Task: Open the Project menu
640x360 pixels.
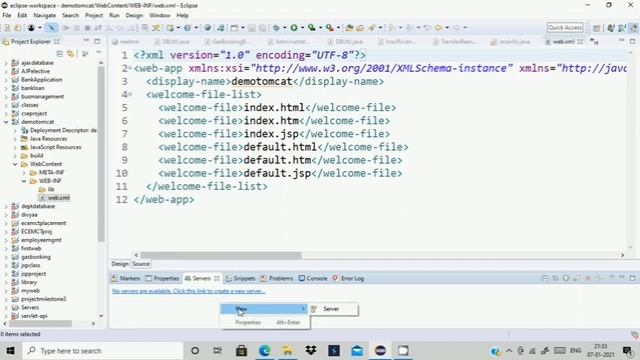Action: click(x=94, y=16)
